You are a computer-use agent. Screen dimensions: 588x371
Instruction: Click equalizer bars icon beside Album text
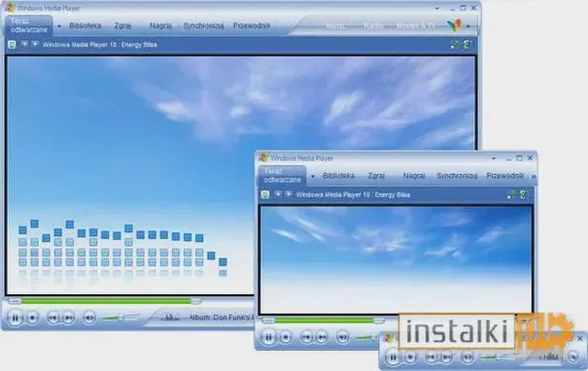click(170, 318)
